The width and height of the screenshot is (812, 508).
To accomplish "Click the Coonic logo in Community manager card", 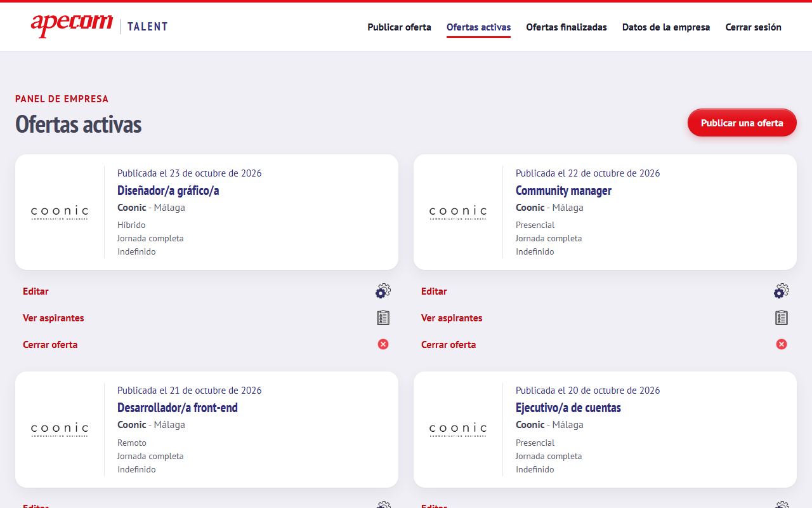I will [458, 213].
